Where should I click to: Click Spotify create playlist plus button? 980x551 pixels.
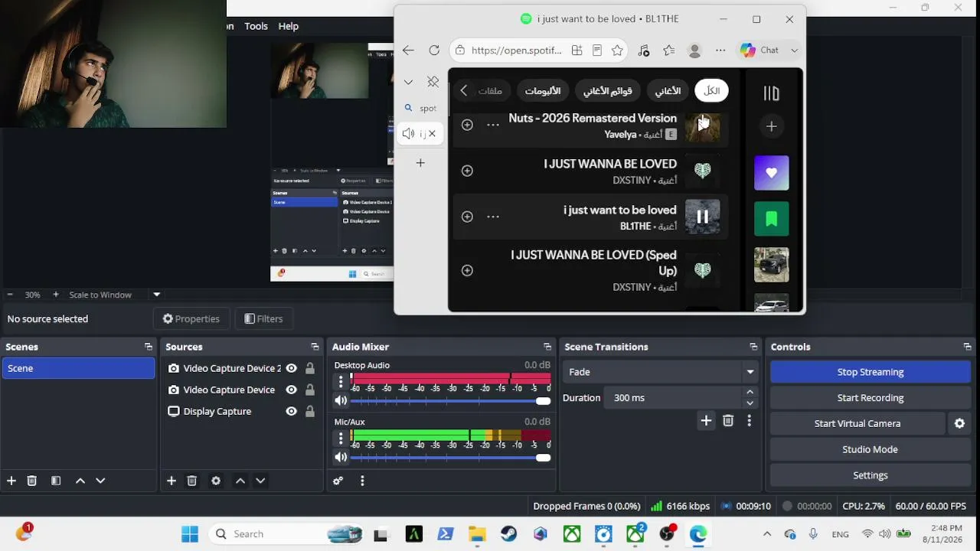click(771, 126)
